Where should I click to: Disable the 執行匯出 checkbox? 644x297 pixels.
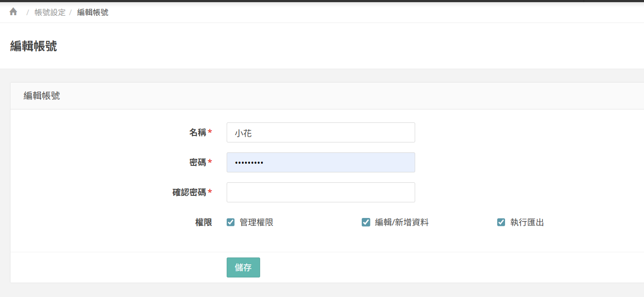[x=501, y=222]
